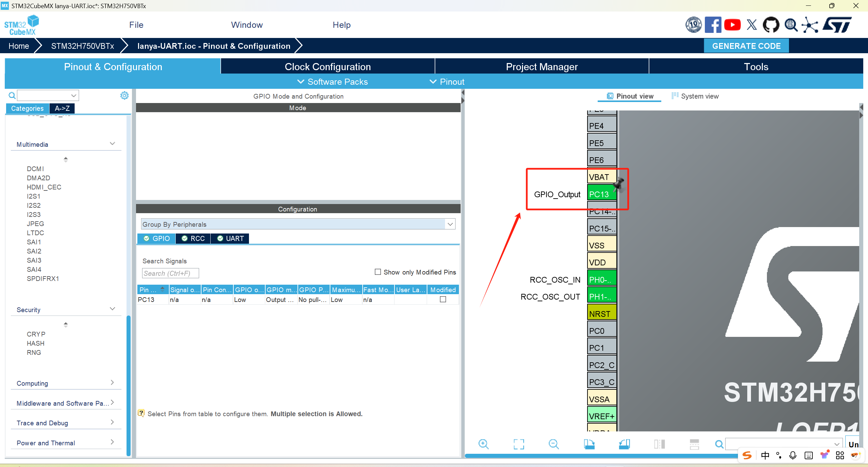
Task: Click the microphone icon in the input toolbar
Action: (793, 455)
